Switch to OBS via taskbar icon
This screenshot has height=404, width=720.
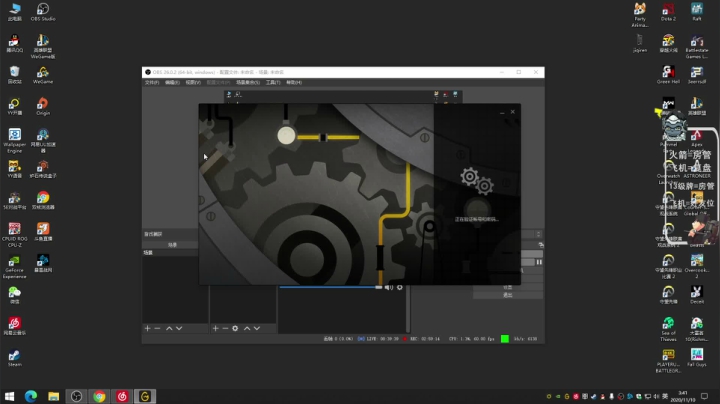pyautogui.click(x=76, y=396)
